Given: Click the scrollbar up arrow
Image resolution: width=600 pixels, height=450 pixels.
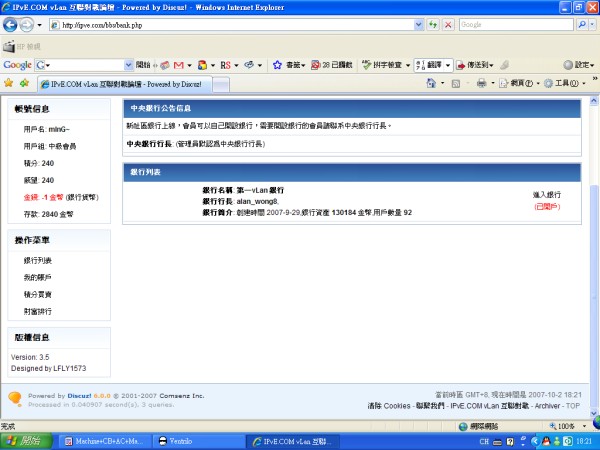Looking at the screenshot, I should click(x=594, y=101).
